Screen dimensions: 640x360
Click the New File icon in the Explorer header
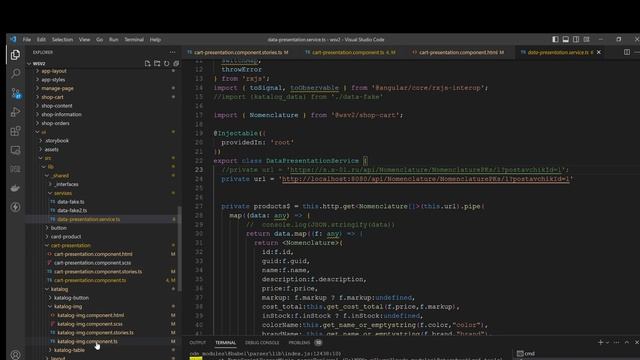click(147, 63)
